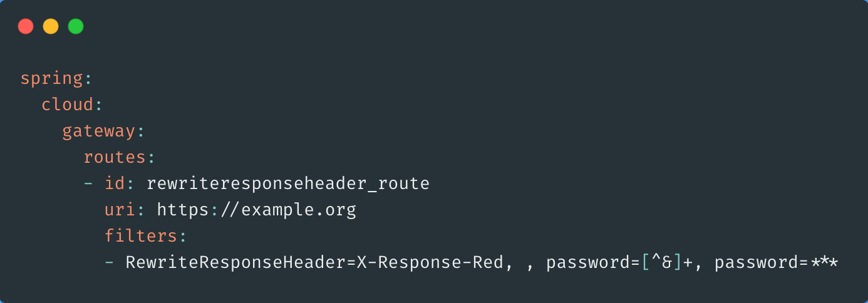
Task: Click the id key
Action: 115,184
